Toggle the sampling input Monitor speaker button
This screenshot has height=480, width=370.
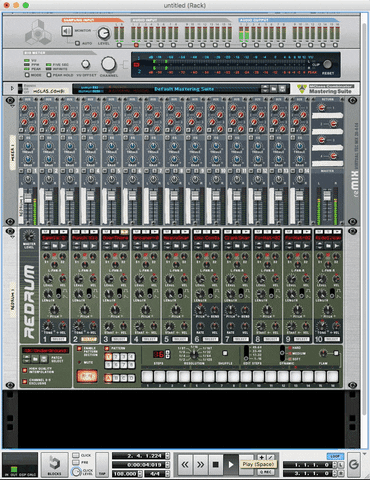(x=67, y=31)
